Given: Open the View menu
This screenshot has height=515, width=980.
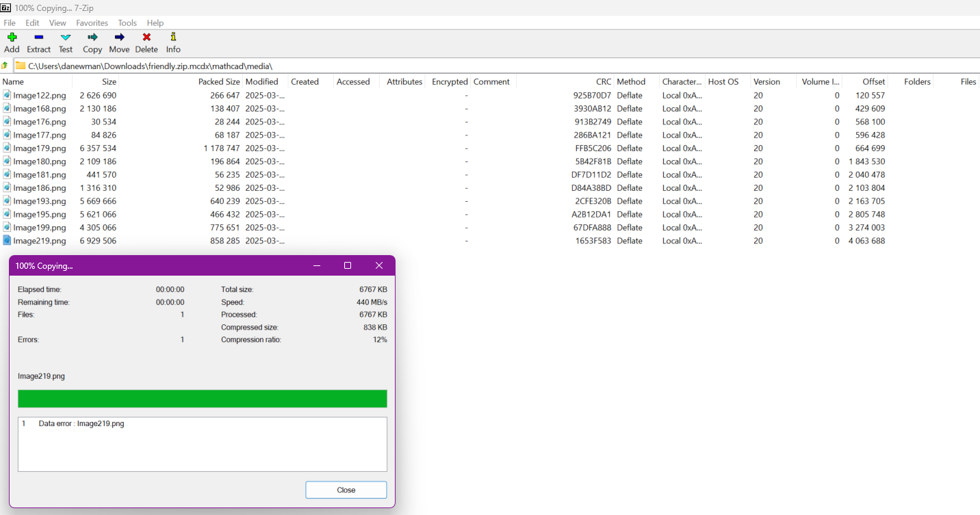Looking at the screenshot, I should click(x=57, y=23).
